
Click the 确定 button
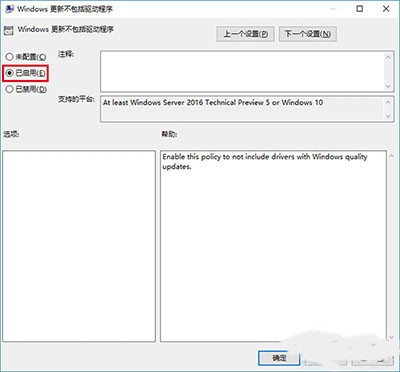tap(279, 358)
